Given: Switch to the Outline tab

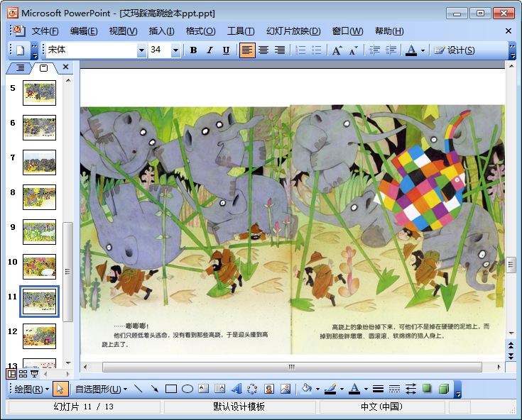Looking at the screenshot, I should click(x=20, y=68).
